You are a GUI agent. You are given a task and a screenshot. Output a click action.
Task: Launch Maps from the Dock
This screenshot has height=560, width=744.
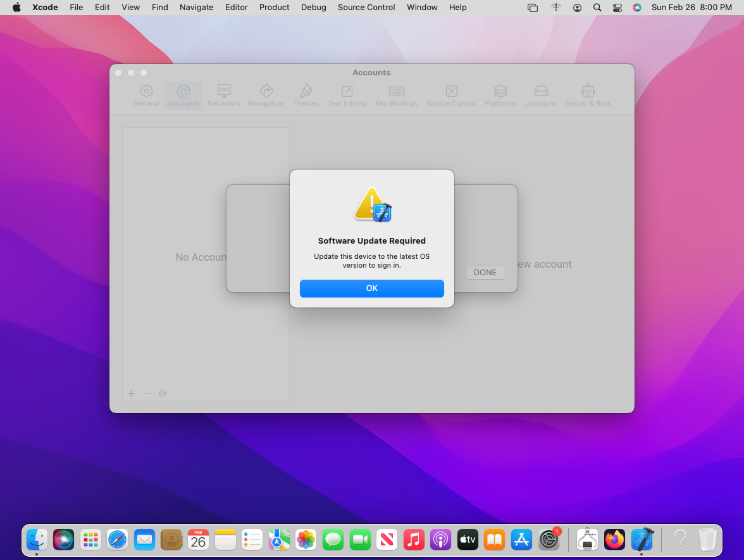pyautogui.click(x=279, y=540)
